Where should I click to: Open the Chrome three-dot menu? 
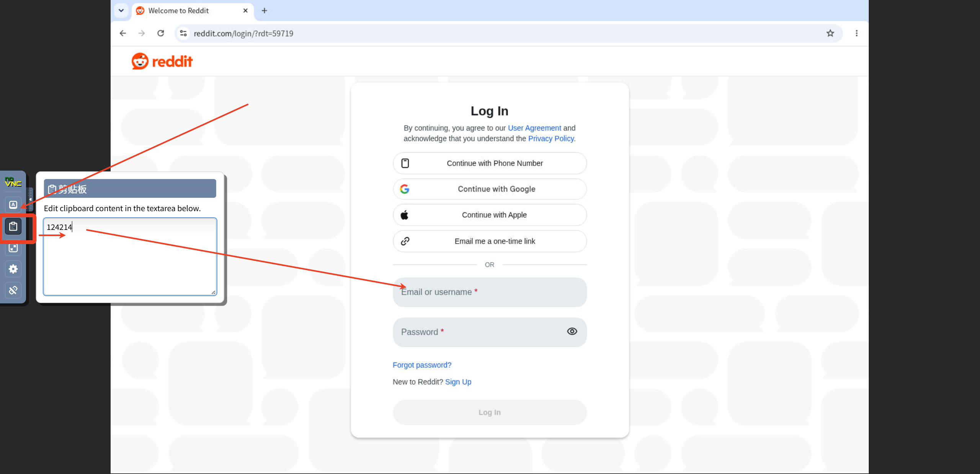tap(857, 33)
